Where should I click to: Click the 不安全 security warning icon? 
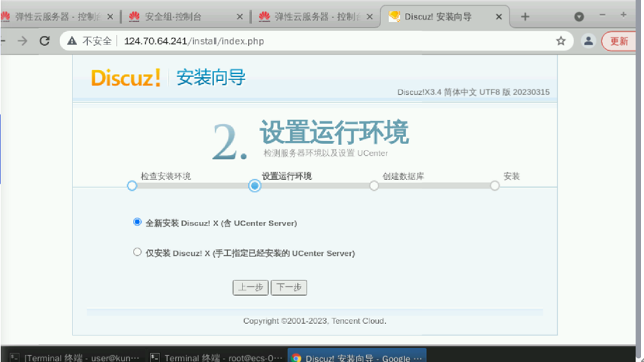[x=72, y=41]
